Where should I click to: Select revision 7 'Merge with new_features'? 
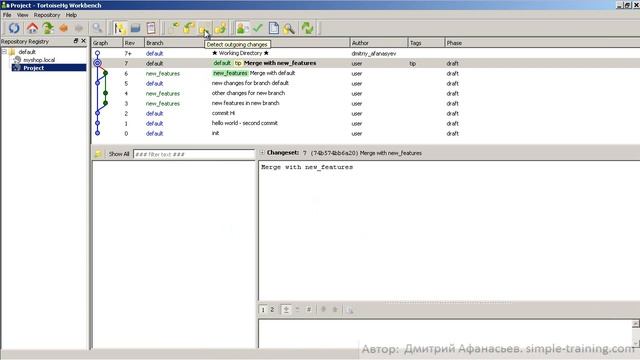[365, 63]
